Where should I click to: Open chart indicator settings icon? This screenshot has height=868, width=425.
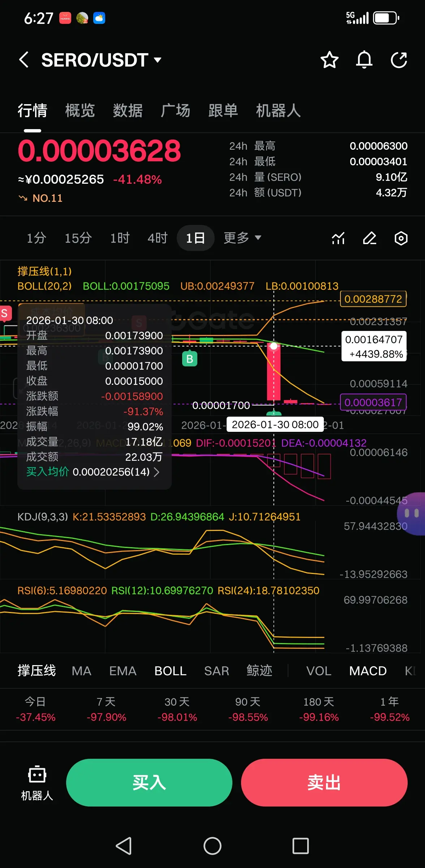click(338, 238)
